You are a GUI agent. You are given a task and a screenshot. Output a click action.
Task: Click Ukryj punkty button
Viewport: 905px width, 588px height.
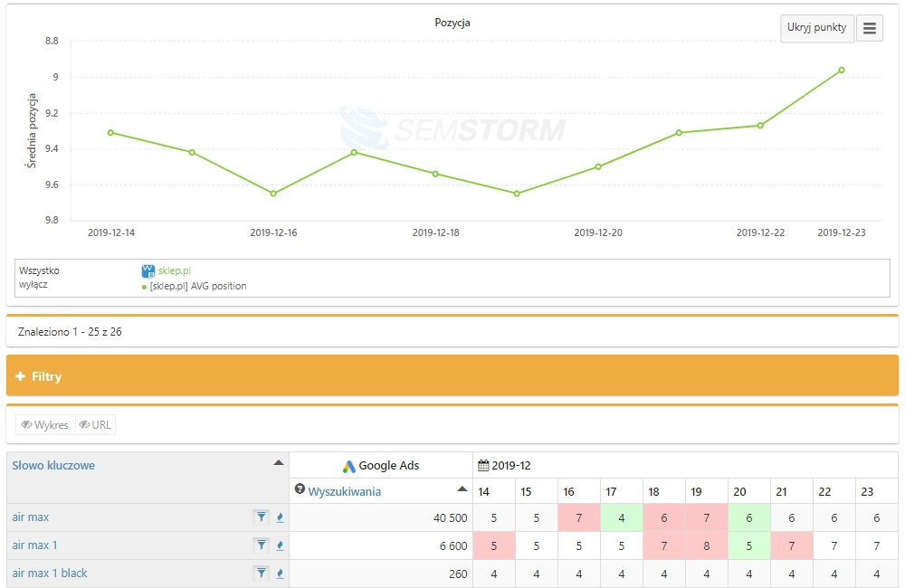[x=816, y=28]
